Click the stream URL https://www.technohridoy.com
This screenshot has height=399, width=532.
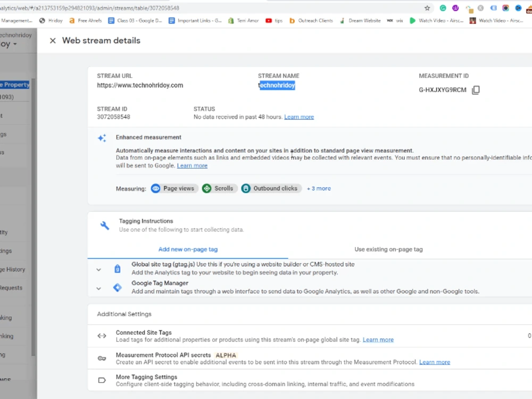140,85
